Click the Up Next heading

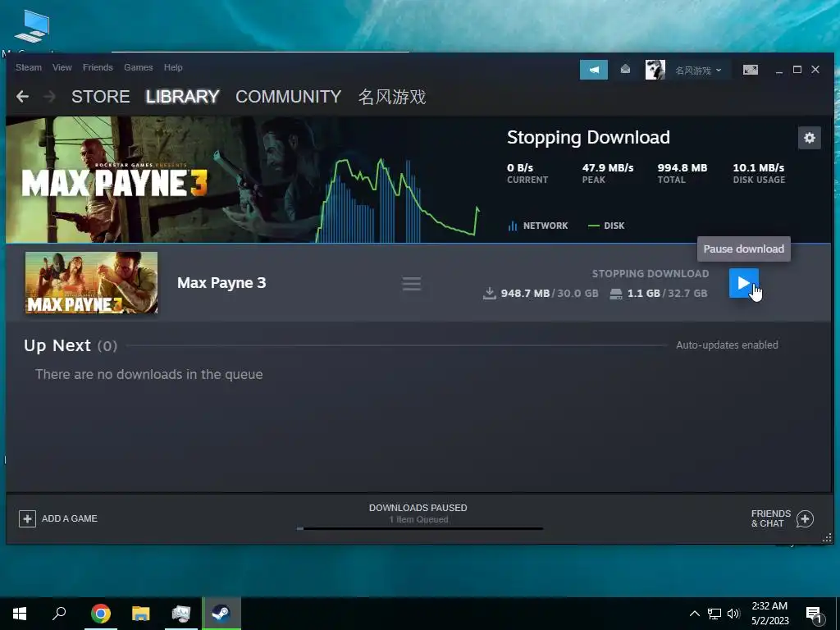point(57,345)
